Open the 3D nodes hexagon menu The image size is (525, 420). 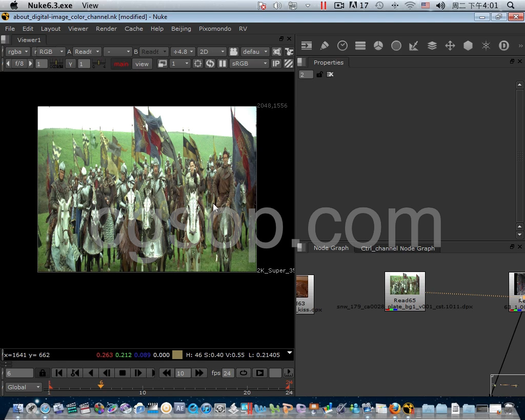tap(468, 46)
